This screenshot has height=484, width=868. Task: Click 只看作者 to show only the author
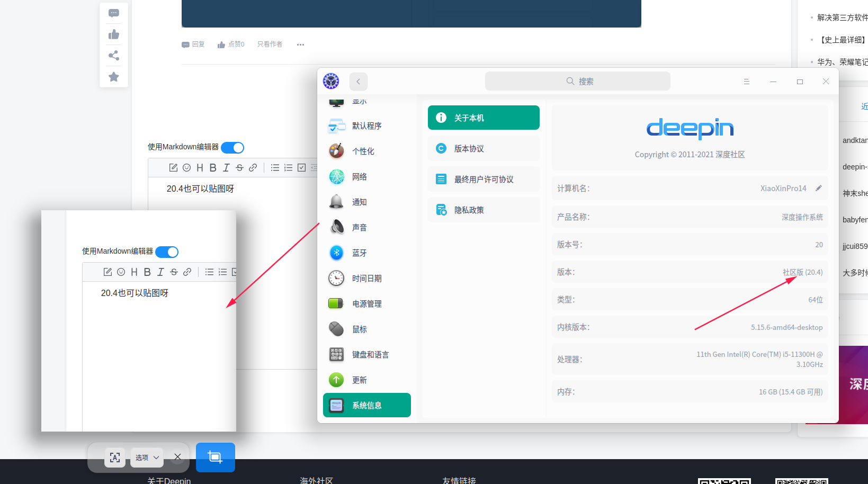(x=270, y=44)
